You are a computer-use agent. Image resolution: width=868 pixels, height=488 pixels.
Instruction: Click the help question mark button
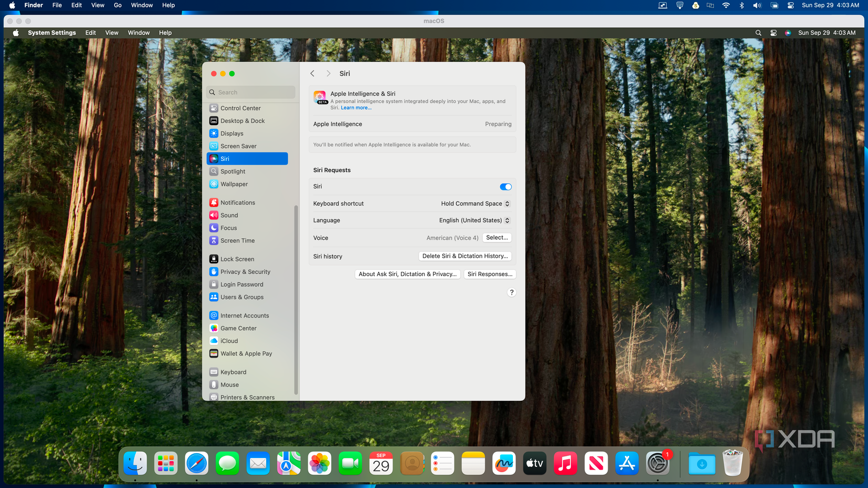[511, 292]
